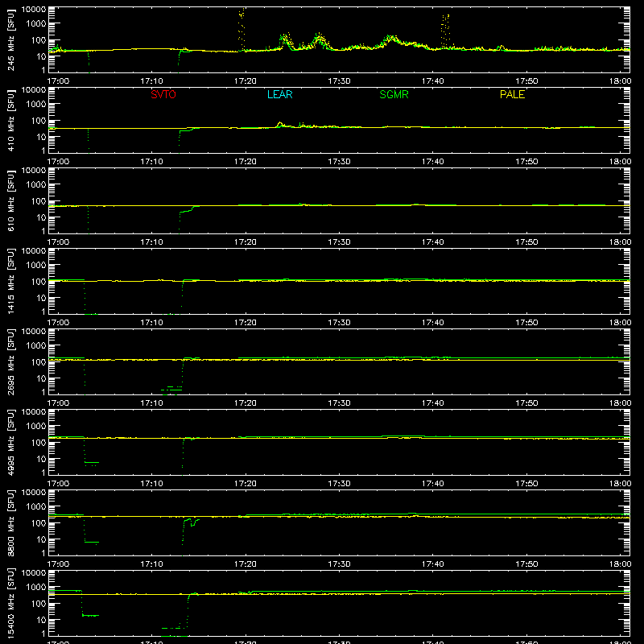Screen dimensions: 644x644
Task: Click the small 410 MHz bump near 17:24
Action: tap(280, 124)
